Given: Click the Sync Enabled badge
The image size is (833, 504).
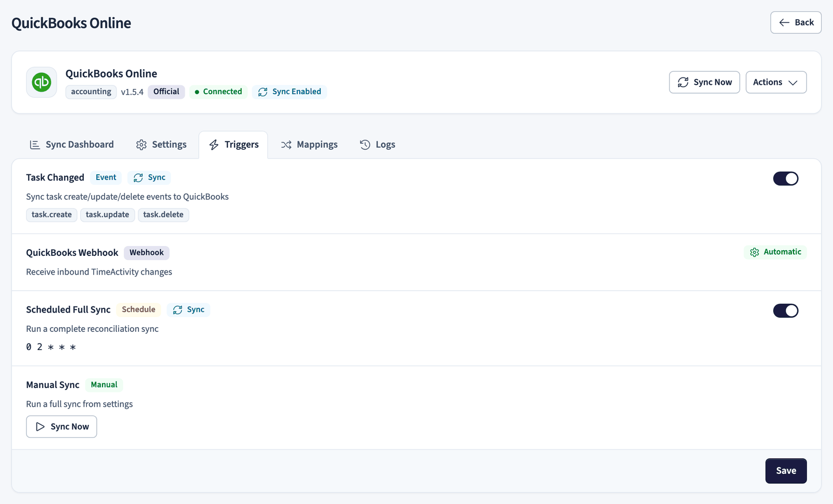Looking at the screenshot, I should [x=289, y=92].
